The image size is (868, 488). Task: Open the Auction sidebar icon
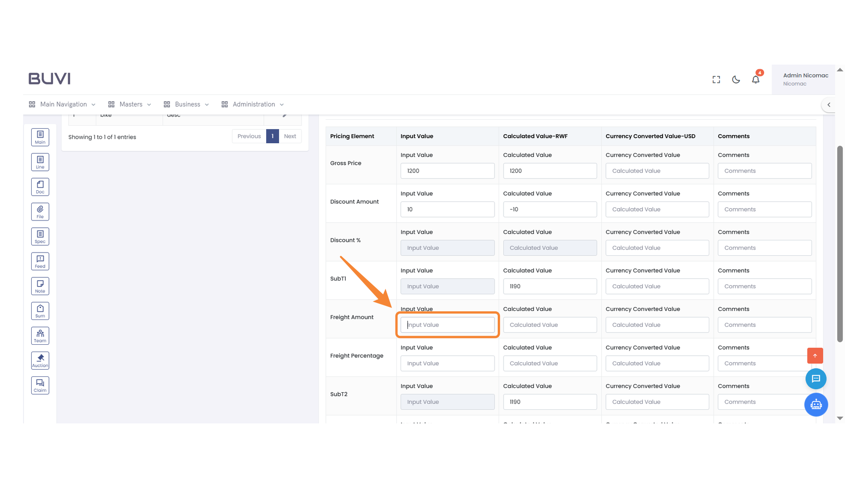40,360
